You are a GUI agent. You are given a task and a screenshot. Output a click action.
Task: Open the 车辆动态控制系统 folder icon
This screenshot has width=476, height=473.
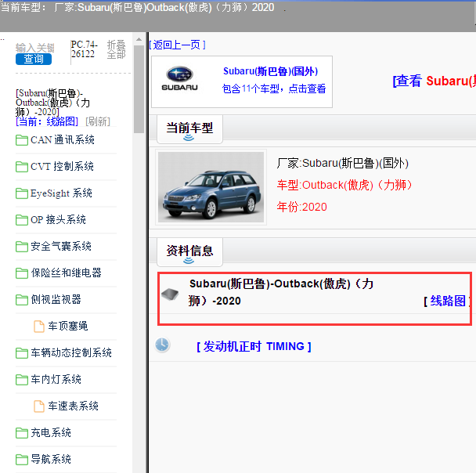point(22,353)
